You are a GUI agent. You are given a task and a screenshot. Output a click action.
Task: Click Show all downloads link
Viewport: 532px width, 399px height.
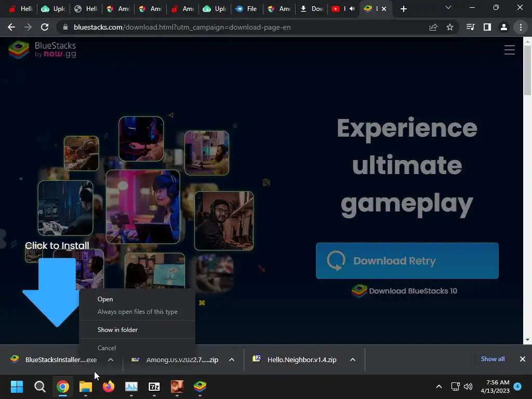(493, 359)
